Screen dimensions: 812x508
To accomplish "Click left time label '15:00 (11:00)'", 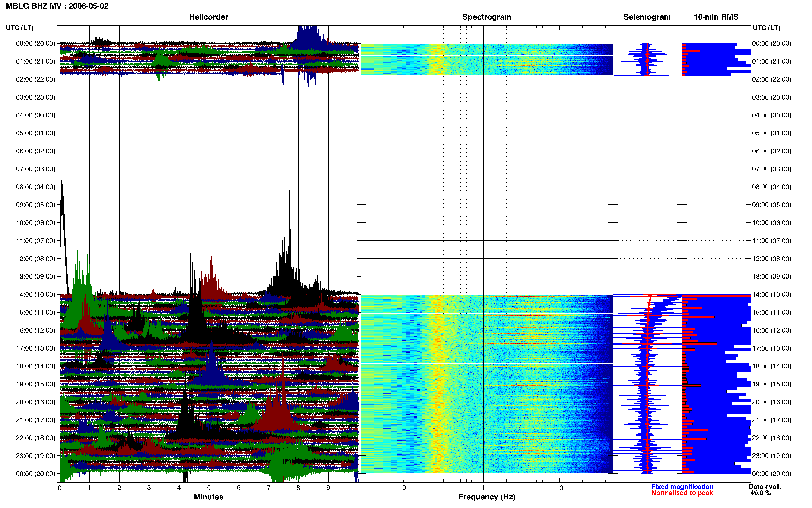I will tap(36, 313).
